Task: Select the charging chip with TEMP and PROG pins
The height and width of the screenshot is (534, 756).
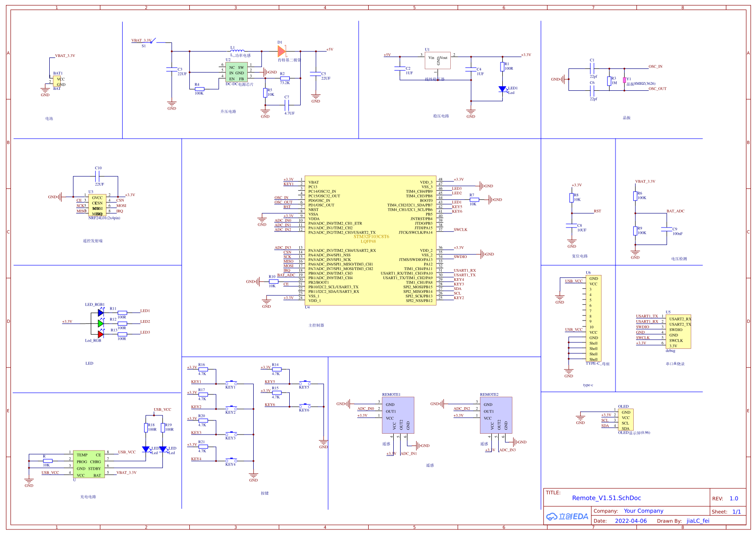Action: (89, 465)
